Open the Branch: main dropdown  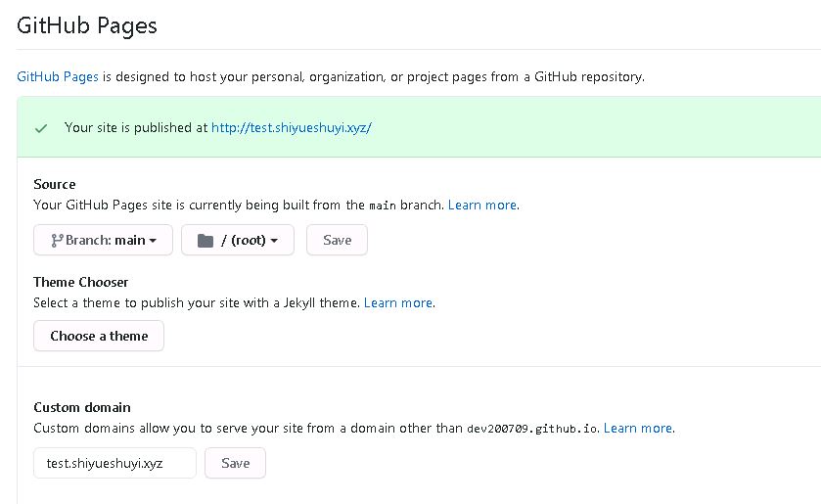pyautogui.click(x=103, y=240)
